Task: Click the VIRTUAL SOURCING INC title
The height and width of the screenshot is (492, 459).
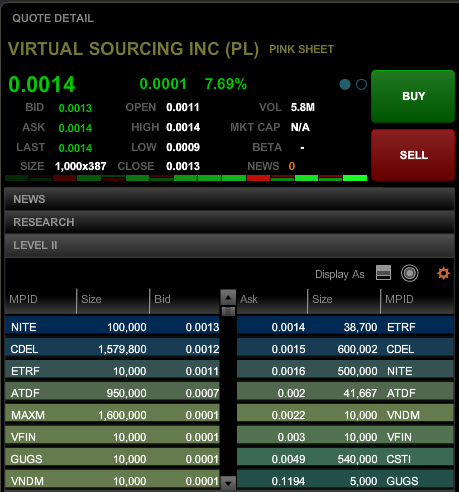Action: [x=133, y=49]
